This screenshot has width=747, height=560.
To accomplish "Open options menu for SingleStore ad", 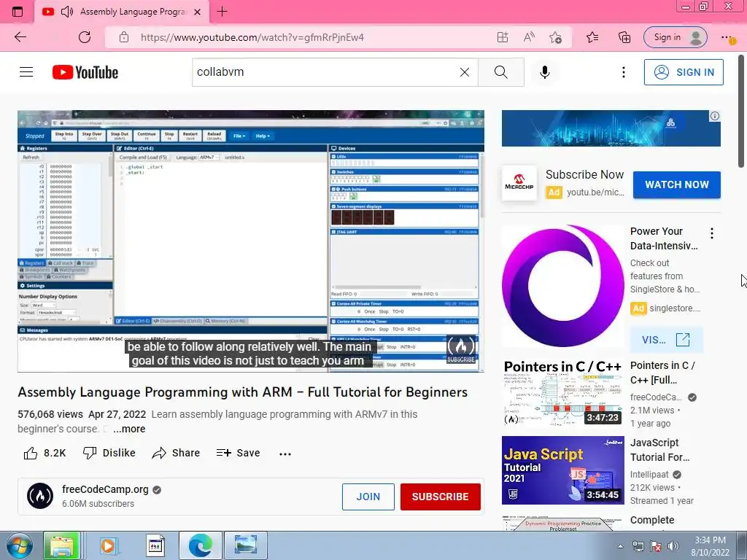I will click(712, 233).
